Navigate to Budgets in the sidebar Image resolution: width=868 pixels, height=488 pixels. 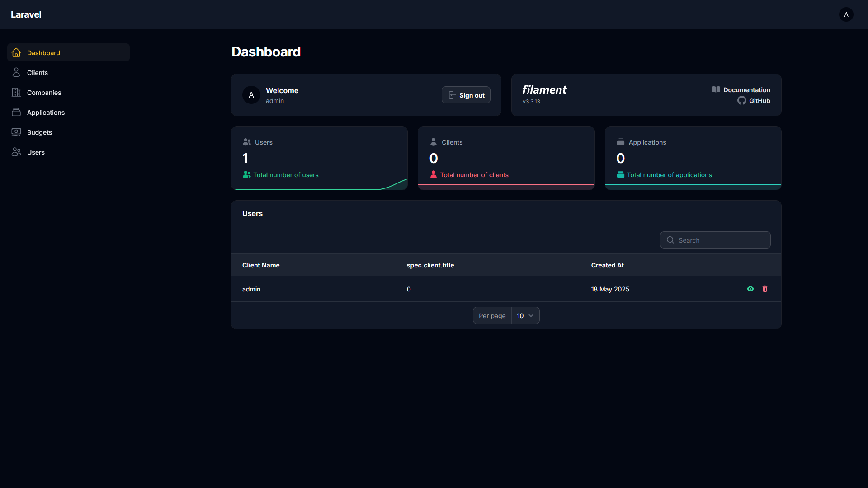point(40,132)
